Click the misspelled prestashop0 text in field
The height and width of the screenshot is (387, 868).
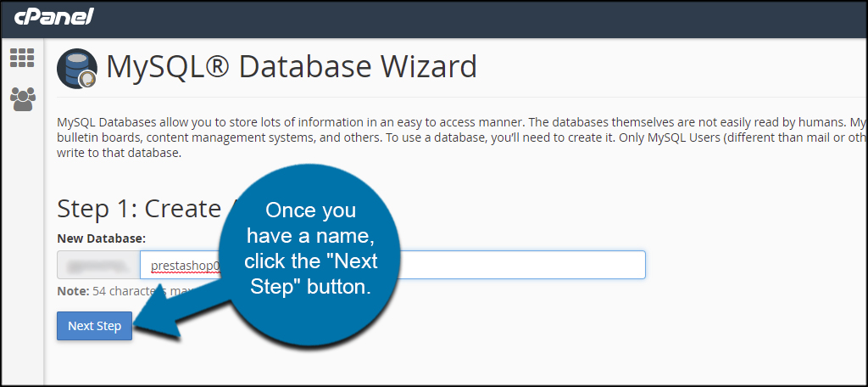coord(186,266)
